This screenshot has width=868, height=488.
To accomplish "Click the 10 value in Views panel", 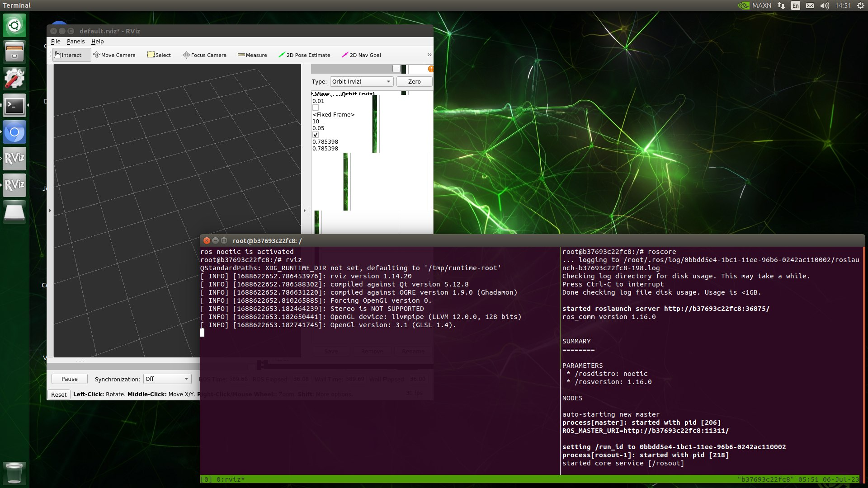I will [316, 122].
